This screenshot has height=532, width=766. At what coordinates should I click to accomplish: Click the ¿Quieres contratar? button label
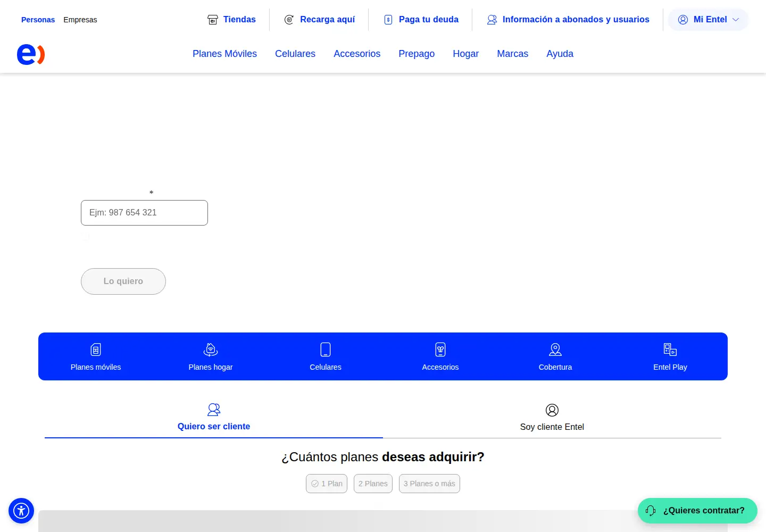pyautogui.click(x=704, y=511)
